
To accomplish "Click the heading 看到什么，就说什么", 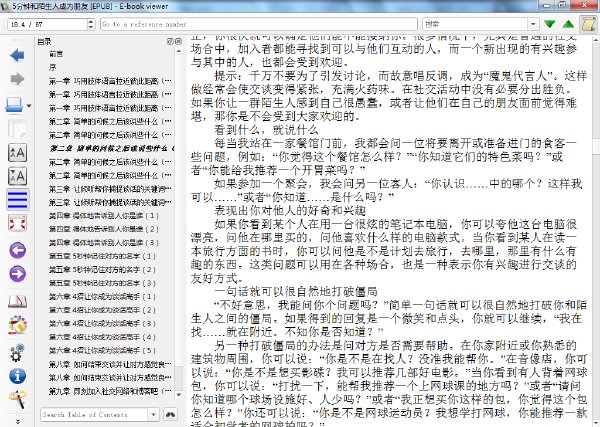I will point(266,130).
